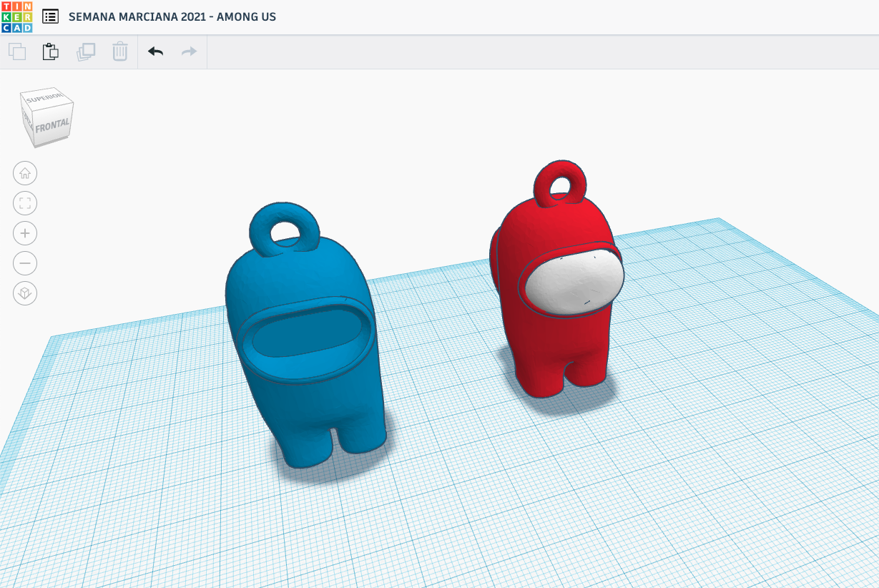Open the designs list icon

pyautogui.click(x=50, y=16)
